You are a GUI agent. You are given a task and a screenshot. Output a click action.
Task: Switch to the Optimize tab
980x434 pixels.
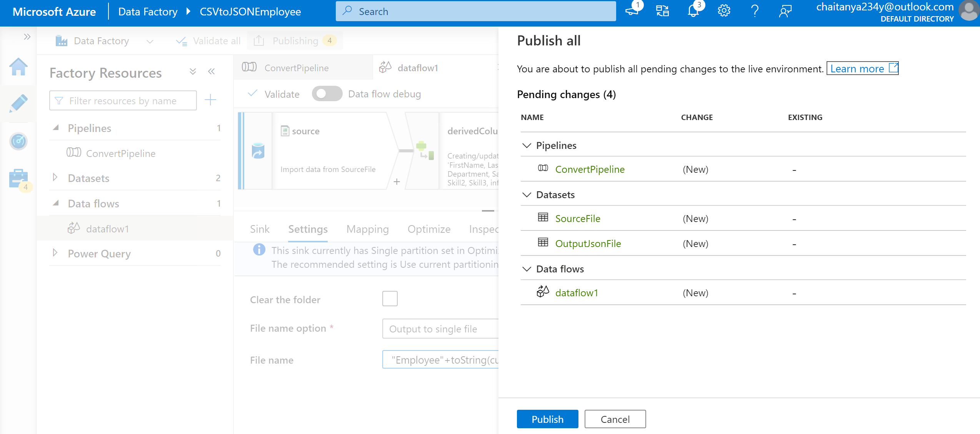(x=429, y=229)
